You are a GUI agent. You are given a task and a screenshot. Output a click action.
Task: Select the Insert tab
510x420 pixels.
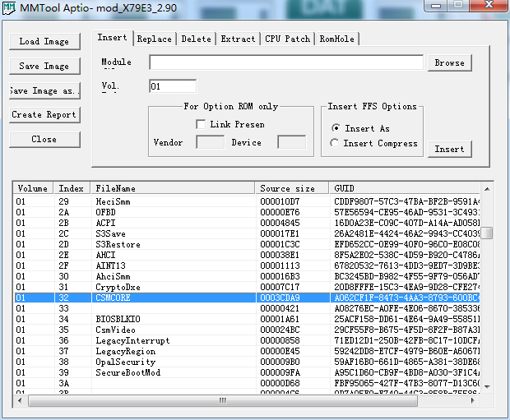[x=113, y=38]
